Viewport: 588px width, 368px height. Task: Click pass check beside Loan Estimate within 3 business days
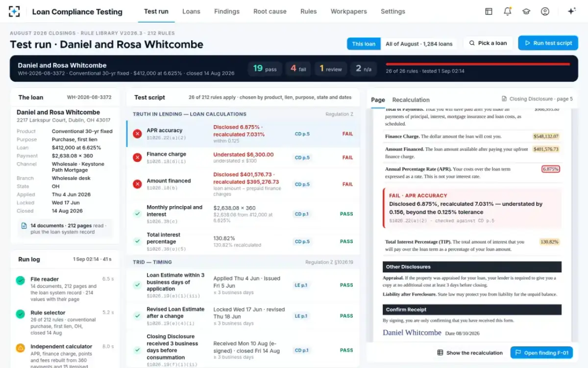tap(138, 285)
